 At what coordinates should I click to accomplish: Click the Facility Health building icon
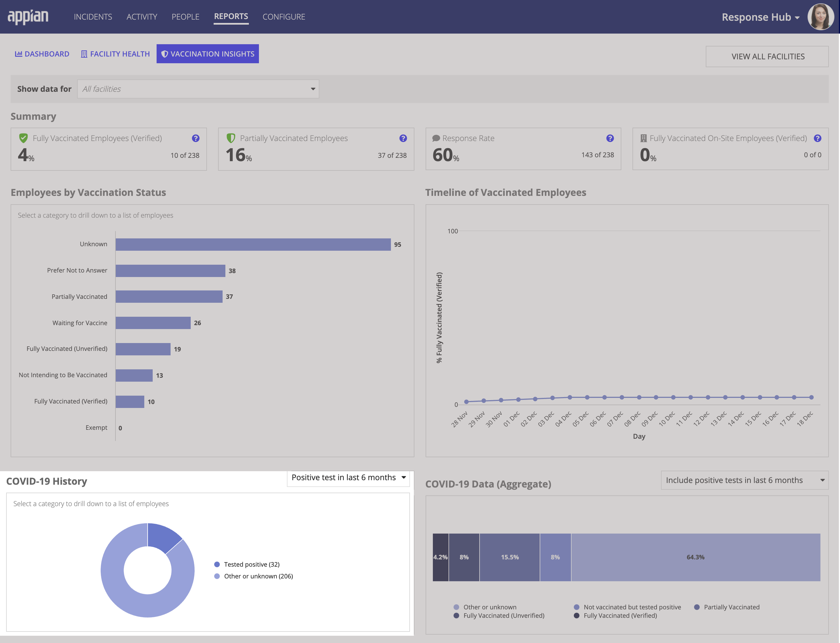(x=84, y=54)
